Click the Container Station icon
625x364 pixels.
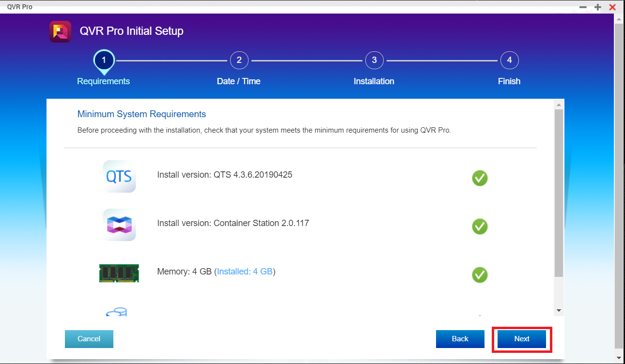[119, 225]
